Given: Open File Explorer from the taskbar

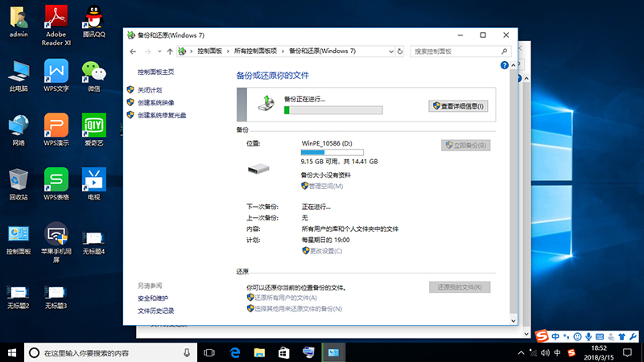Looking at the screenshot, I should 259,352.
